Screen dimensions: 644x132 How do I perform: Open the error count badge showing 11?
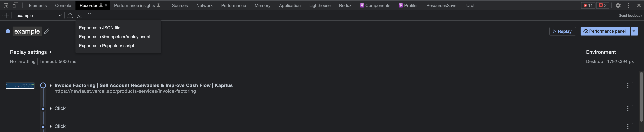(588, 5)
